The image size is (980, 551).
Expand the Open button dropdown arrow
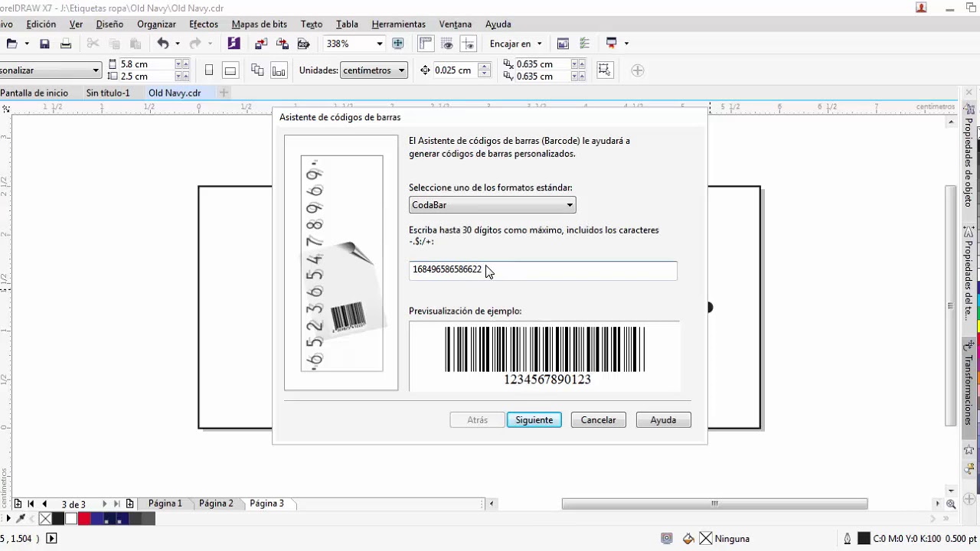pos(27,44)
